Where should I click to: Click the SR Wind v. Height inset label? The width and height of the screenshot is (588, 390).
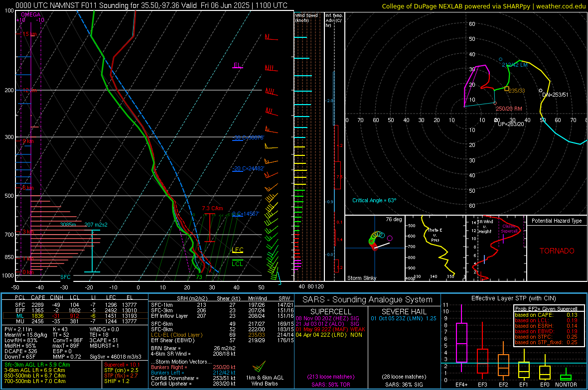(x=484, y=227)
